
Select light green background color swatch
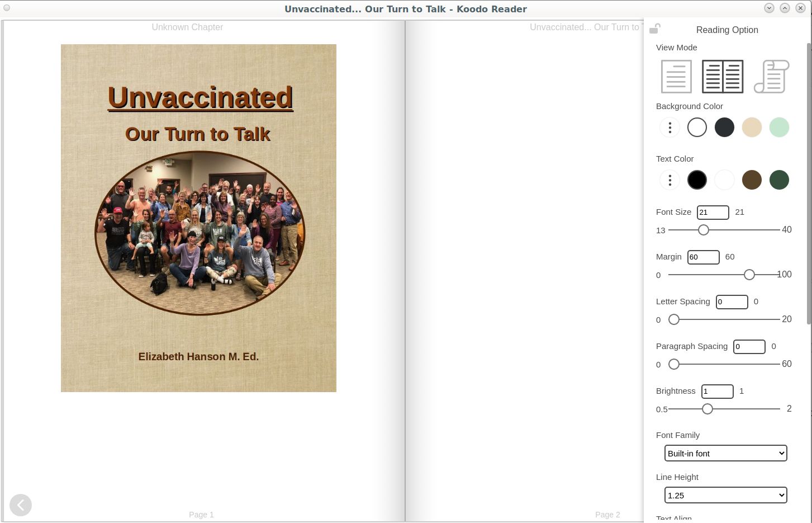779,128
